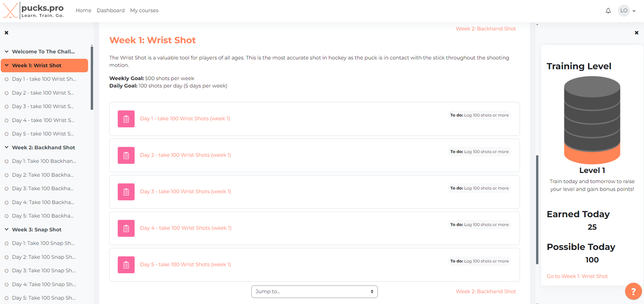Close the left course index drawer
644x304 pixels.
[x=7, y=33]
